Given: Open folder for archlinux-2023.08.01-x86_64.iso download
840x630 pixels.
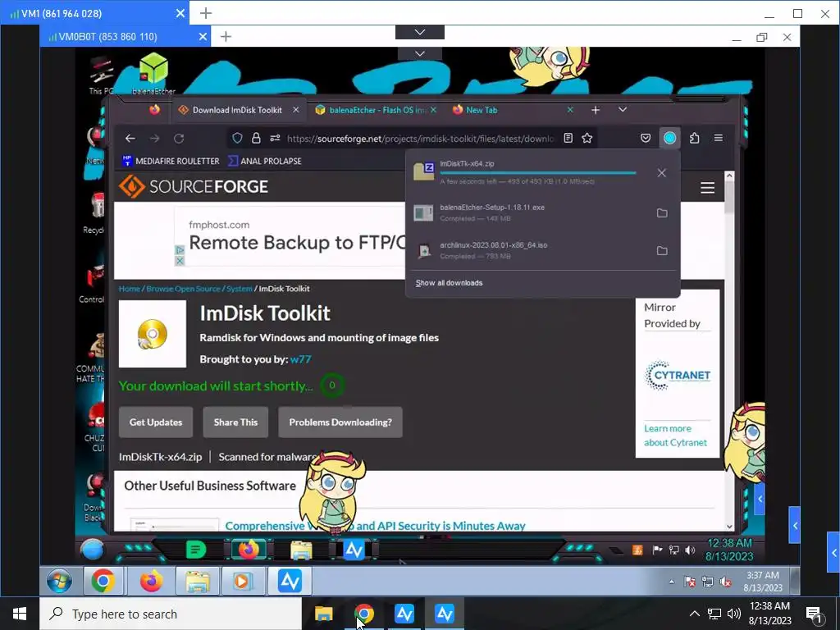Looking at the screenshot, I should [662, 250].
